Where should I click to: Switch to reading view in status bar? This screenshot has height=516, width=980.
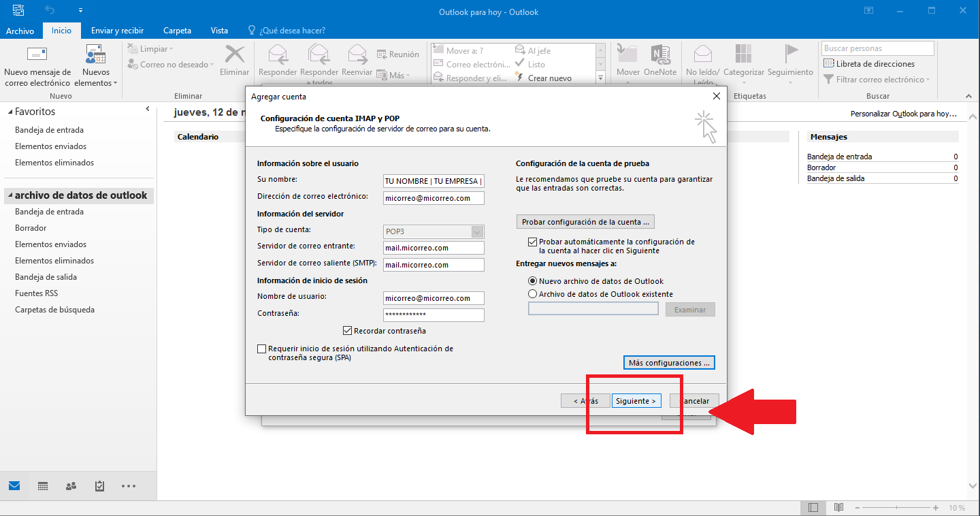coord(838,508)
